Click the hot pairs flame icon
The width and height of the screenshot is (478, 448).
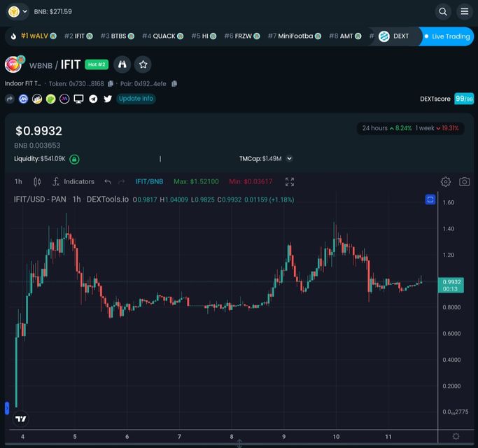coord(13,36)
